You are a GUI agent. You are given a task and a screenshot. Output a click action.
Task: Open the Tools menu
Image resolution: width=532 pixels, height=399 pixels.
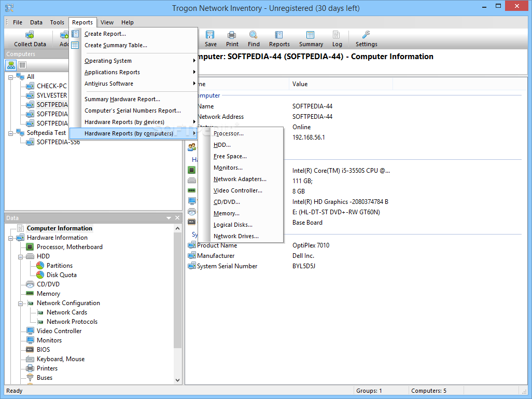(x=57, y=22)
